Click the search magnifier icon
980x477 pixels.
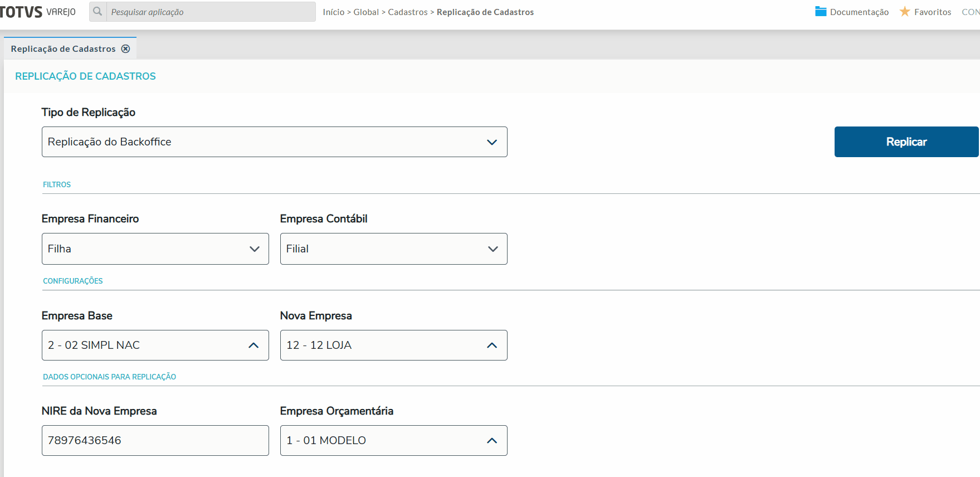(x=97, y=12)
